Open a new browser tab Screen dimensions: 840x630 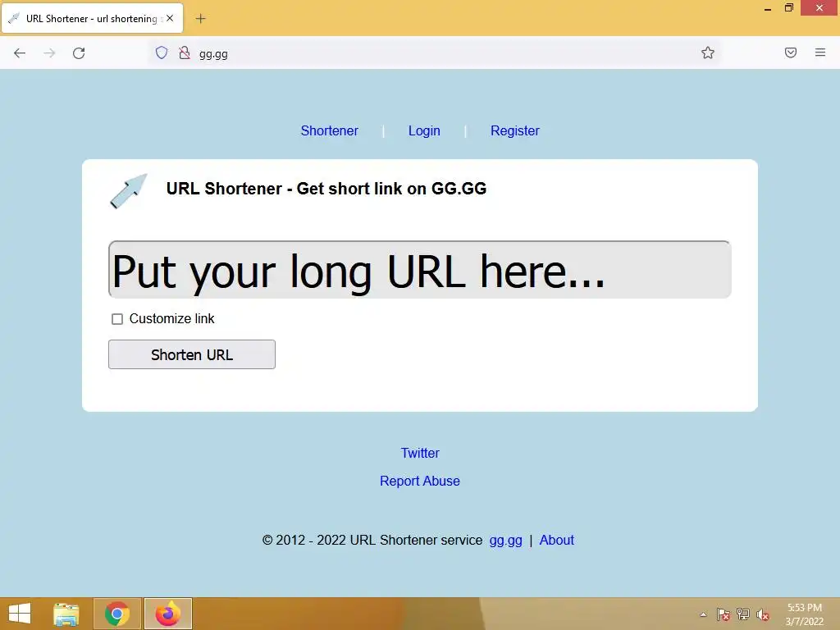click(x=200, y=19)
